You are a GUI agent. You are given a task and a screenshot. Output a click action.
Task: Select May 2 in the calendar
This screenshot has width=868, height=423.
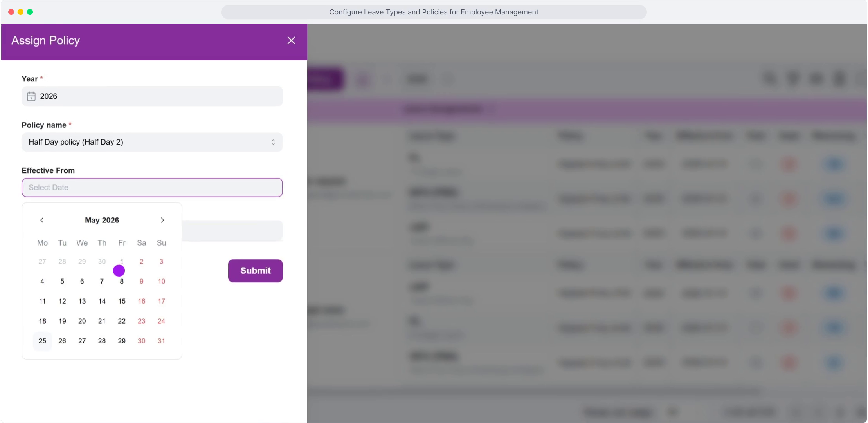point(142,261)
